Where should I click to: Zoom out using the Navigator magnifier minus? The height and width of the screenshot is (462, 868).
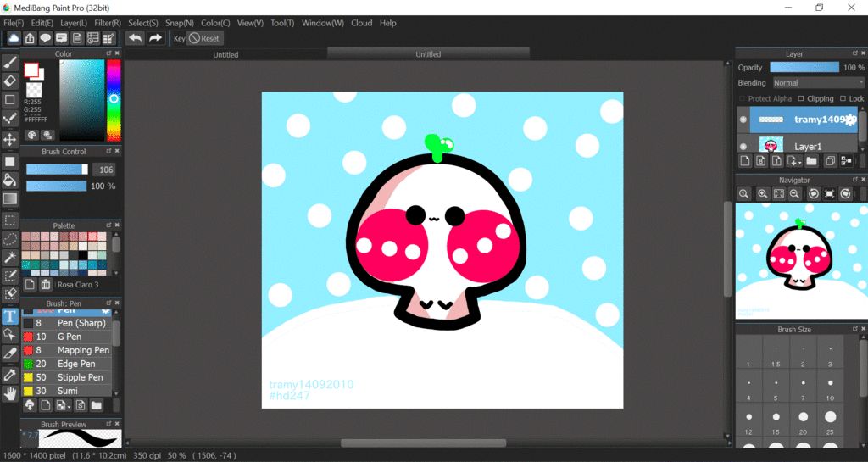(794, 193)
